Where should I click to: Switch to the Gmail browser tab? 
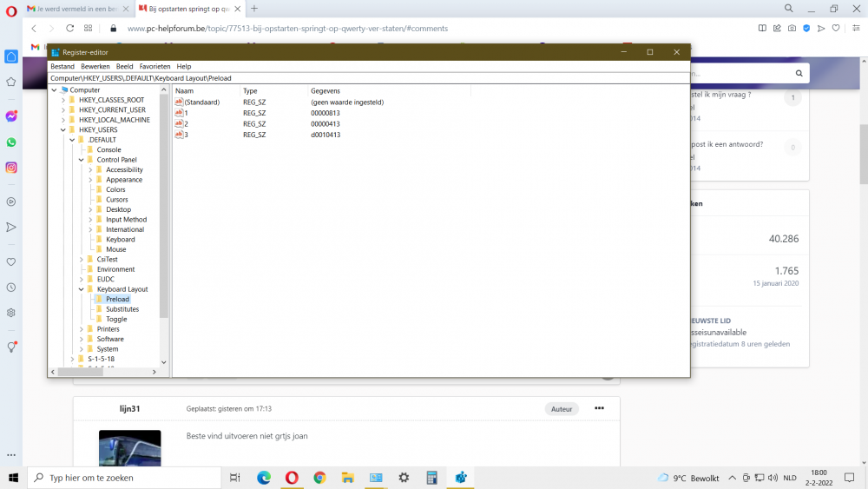click(x=77, y=9)
